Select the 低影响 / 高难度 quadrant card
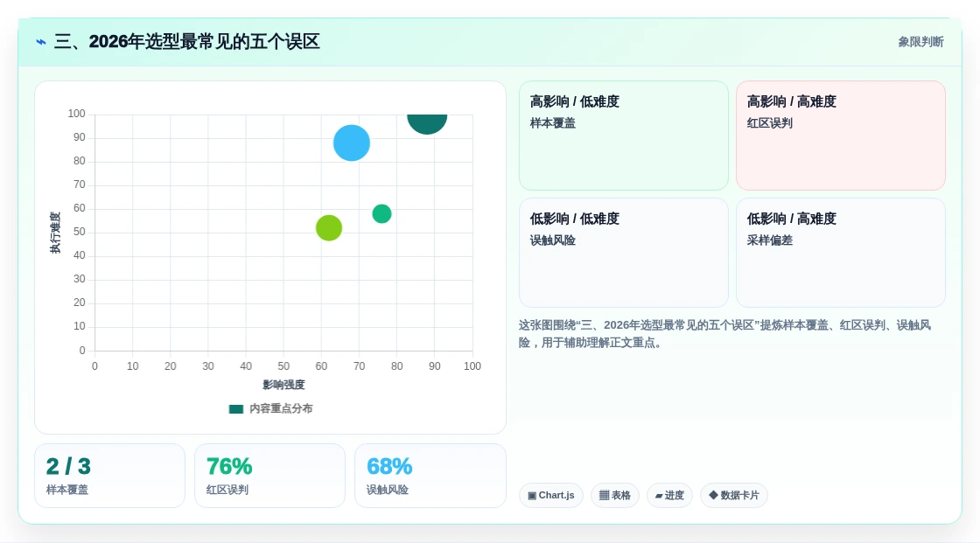The image size is (980, 543). coord(841,253)
